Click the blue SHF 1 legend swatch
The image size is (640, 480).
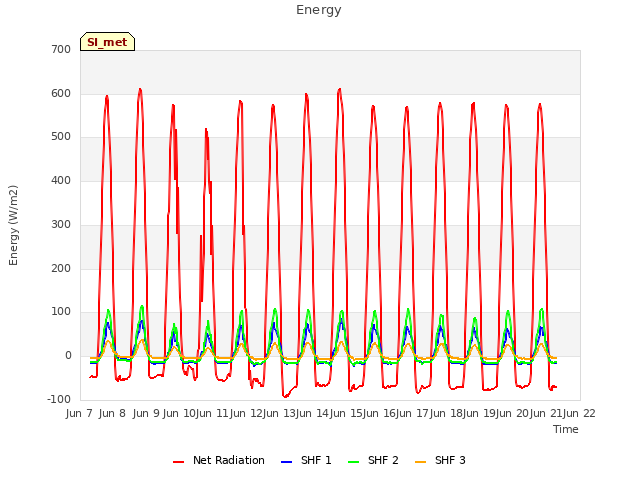(287, 462)
